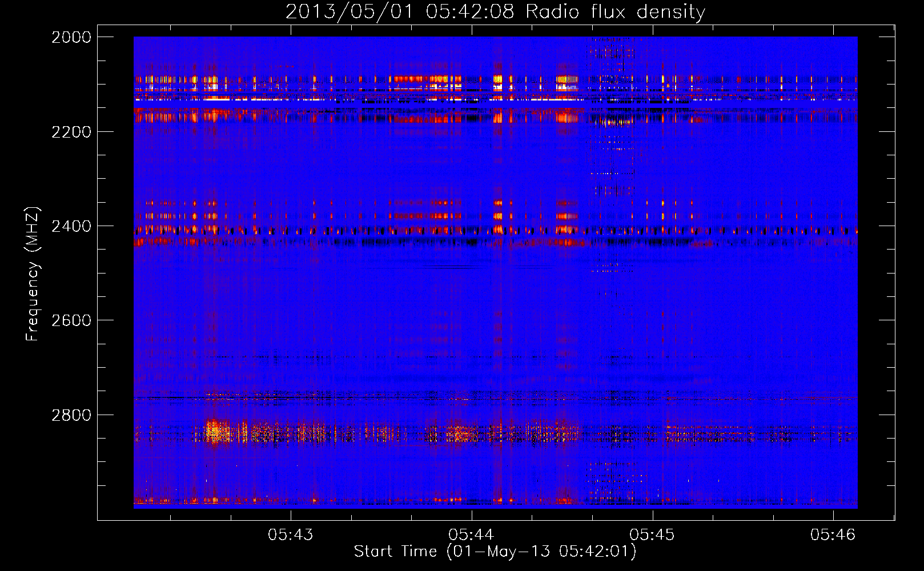Select the 2800 frequency tick label
Image resolution: width=924 pixels, height=571 pixels.
click(x=71, y=415)
